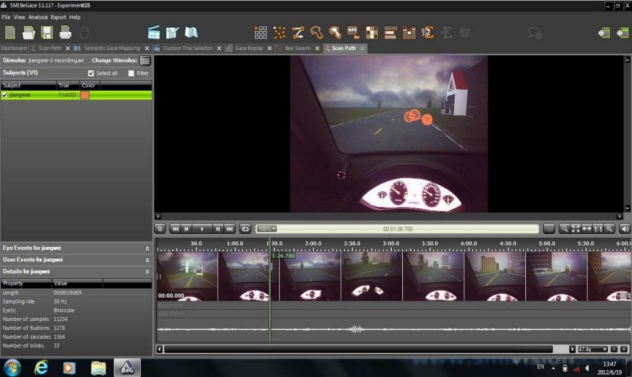Open the Analysis menu
This screenshot has height=377, width=632.
tap(38, 17)
